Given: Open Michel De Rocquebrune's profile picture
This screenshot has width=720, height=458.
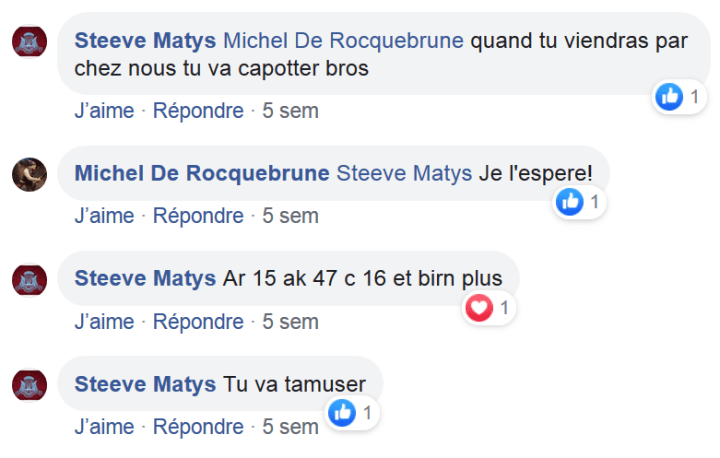Looking at the screenshot, I should point(29,174).
